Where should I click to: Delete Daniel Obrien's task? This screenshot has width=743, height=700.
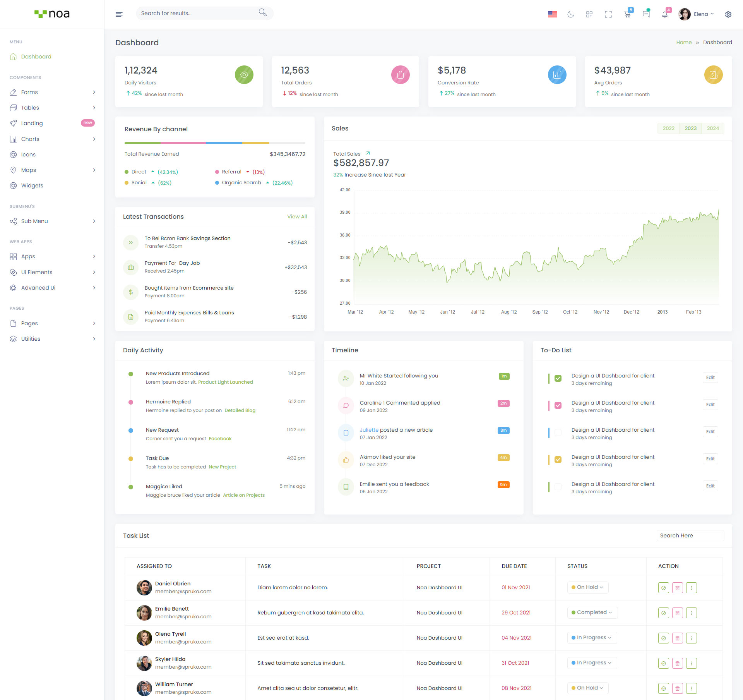coord(677,588)
